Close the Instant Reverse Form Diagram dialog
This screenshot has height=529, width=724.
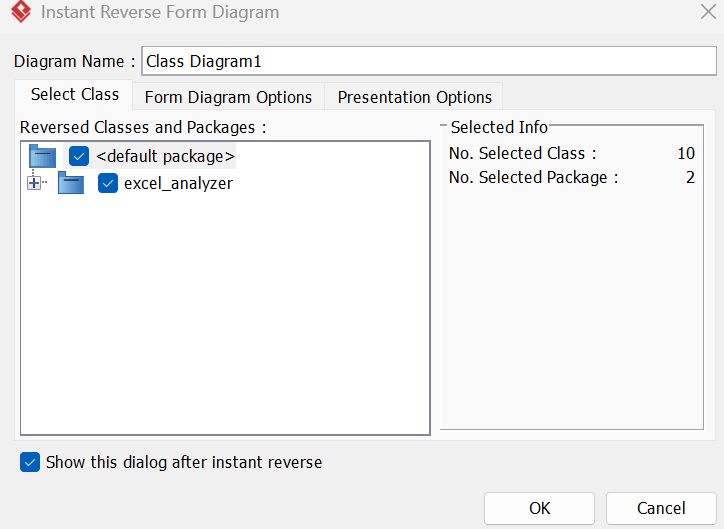coord(708,12)
